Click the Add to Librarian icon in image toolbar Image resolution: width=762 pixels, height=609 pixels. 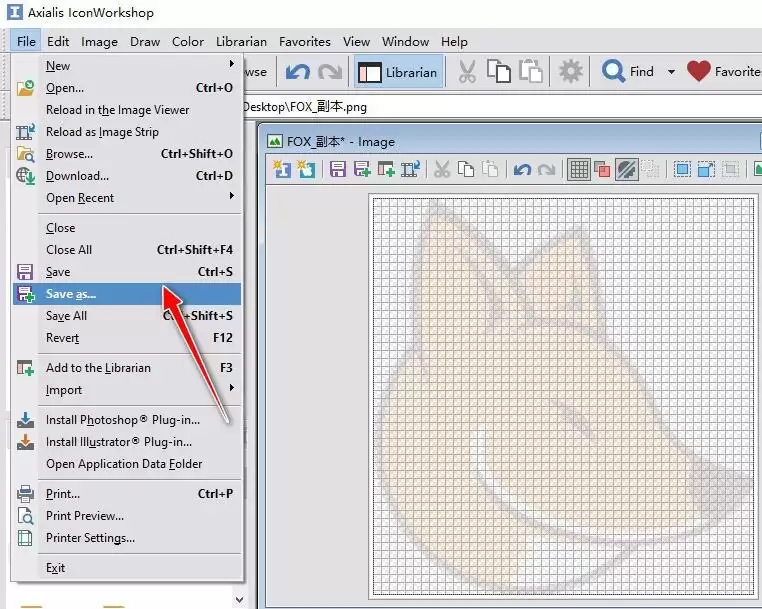click(385, 169)
